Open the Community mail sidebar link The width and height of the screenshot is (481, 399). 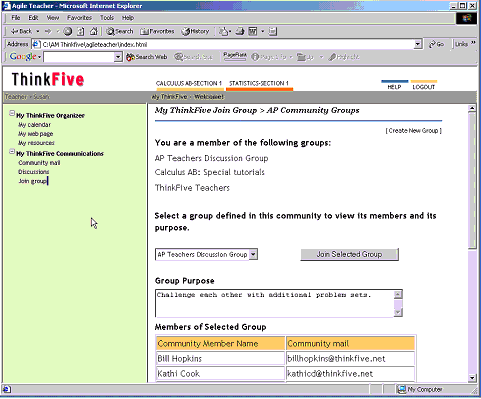tap(39, 163)
